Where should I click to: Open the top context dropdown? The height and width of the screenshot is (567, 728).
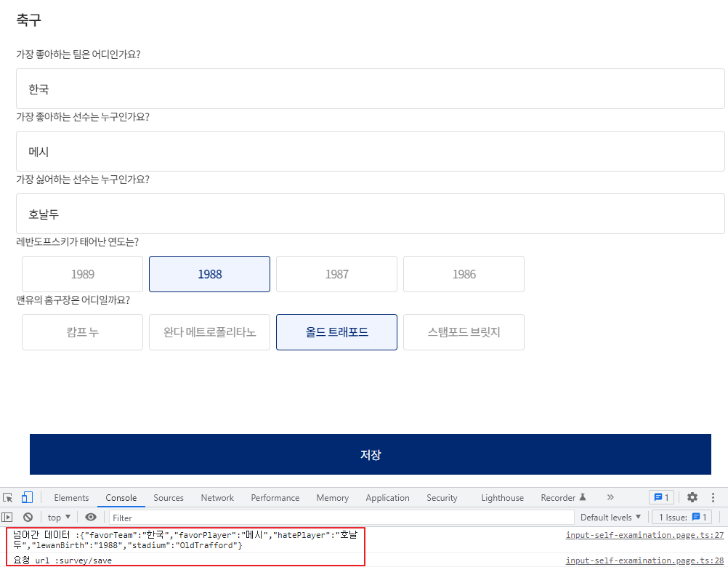point(59,517)
